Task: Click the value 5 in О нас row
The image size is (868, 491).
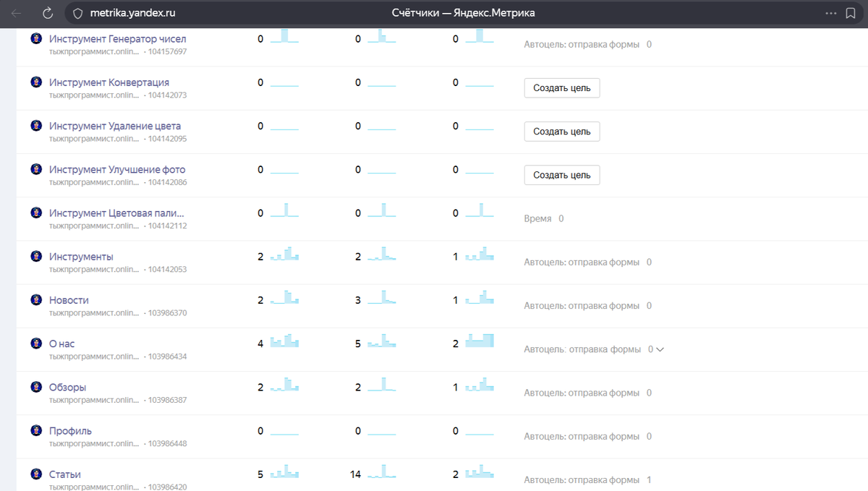Action: pyautogui.click(x=358, y=343)
